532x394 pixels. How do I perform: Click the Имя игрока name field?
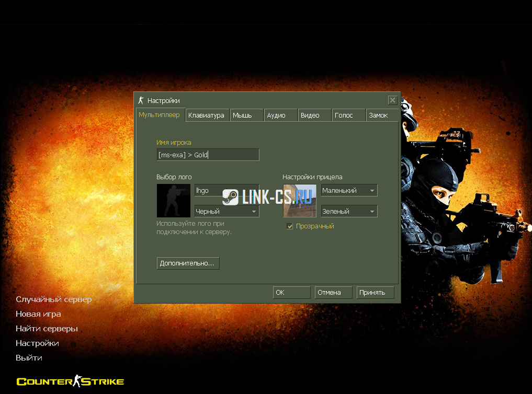coord(208,155)
